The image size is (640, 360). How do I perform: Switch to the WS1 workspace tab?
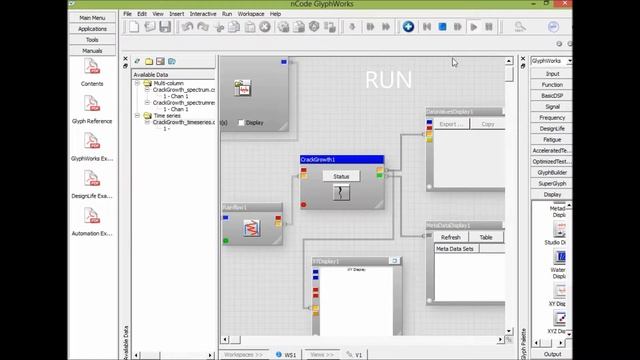coord(286,355)
